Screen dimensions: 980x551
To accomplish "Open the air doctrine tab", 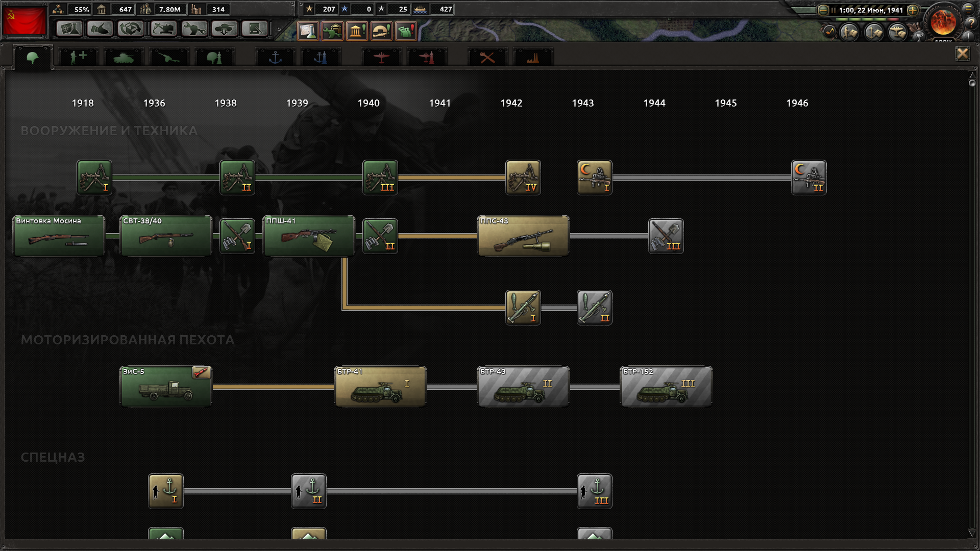I will click(x=427, y=57).
